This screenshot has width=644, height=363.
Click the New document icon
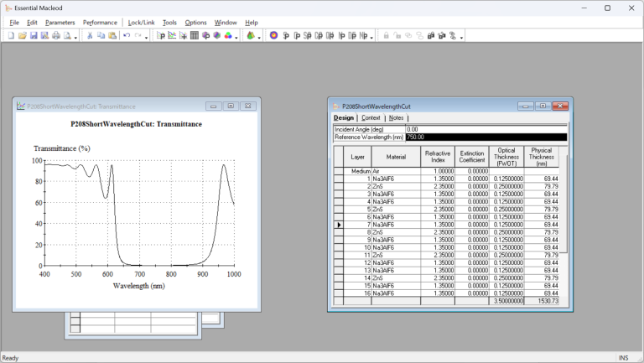[11, 36]
